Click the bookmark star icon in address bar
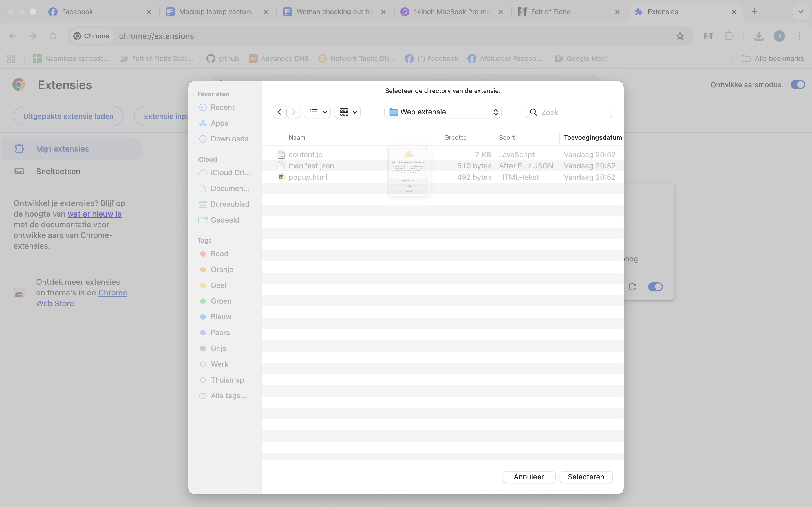The image size is (812, 507). point(680,36)
